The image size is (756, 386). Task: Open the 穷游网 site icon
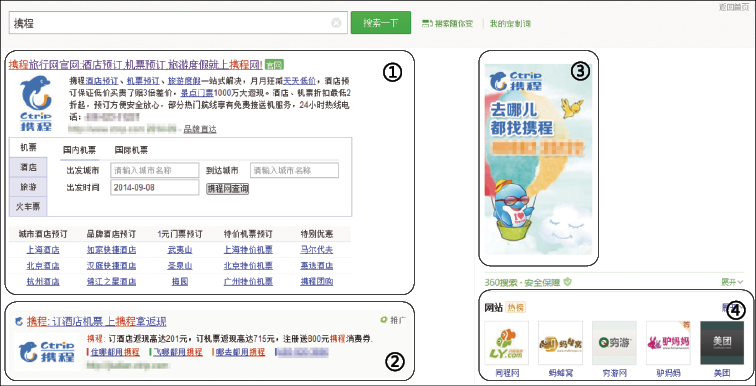614,343
